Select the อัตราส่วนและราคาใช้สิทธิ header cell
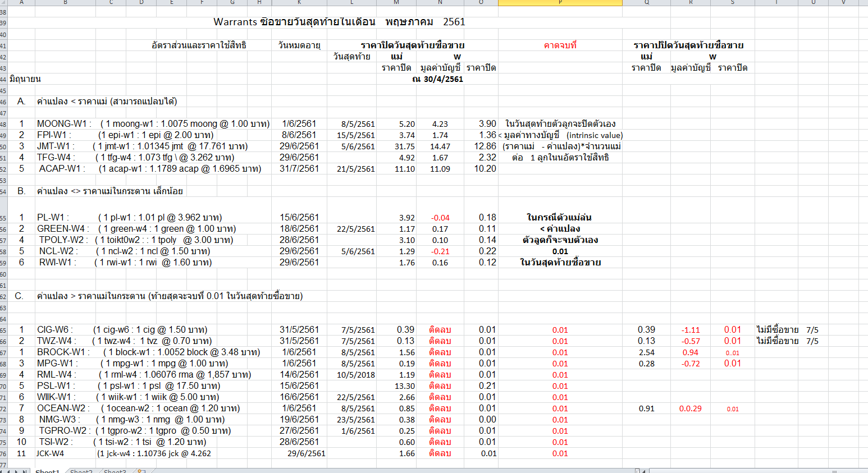868x473 pixels. 199,45
